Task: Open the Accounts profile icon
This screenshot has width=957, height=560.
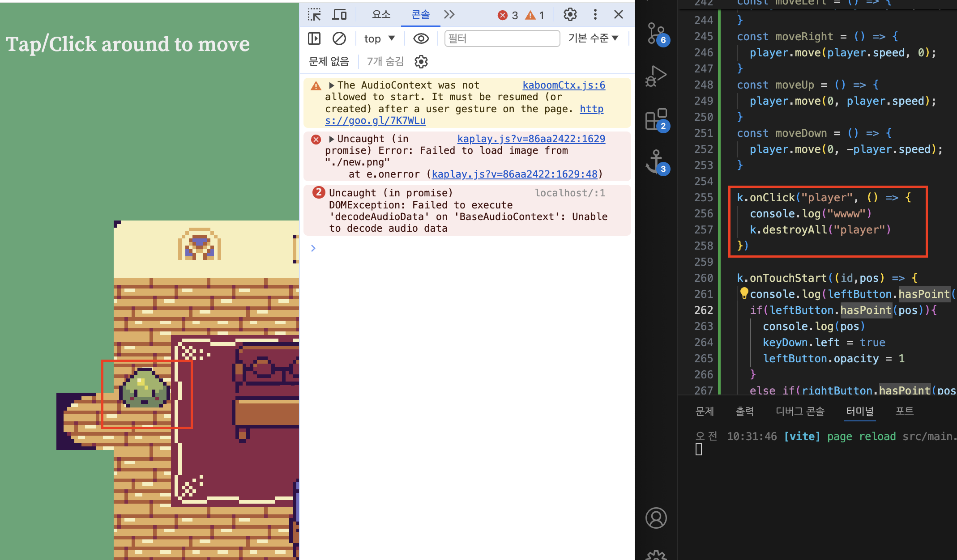Action: [656, 518]
